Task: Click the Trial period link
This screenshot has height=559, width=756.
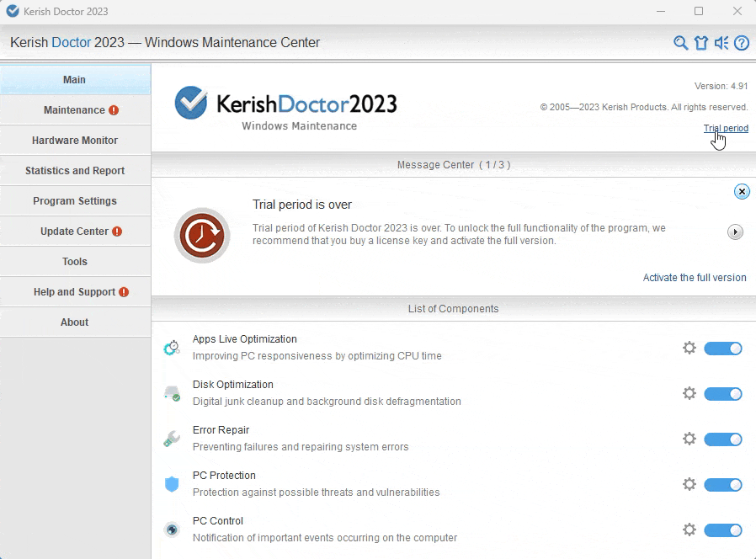Action: click(x=726, y=128)
